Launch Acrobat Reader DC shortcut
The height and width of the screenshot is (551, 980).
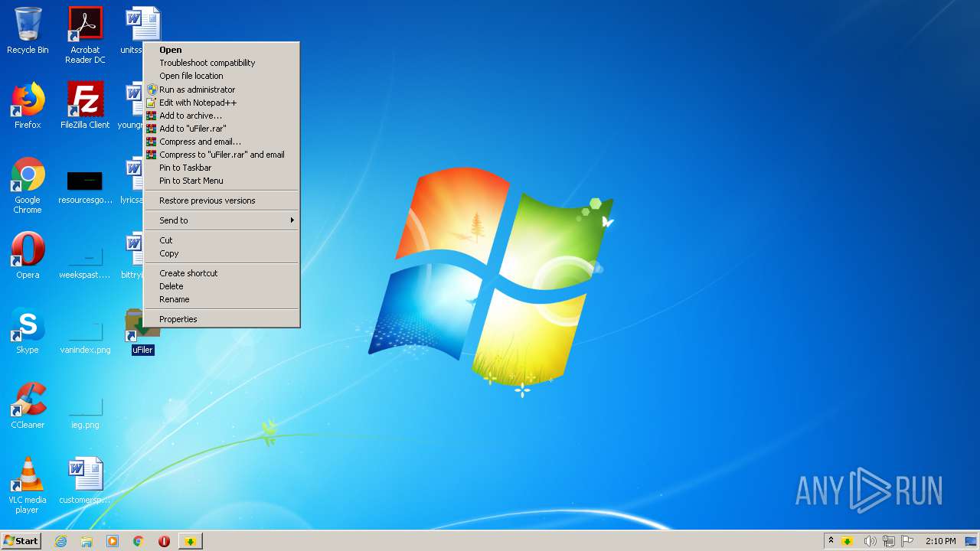[x=85, y=34]
